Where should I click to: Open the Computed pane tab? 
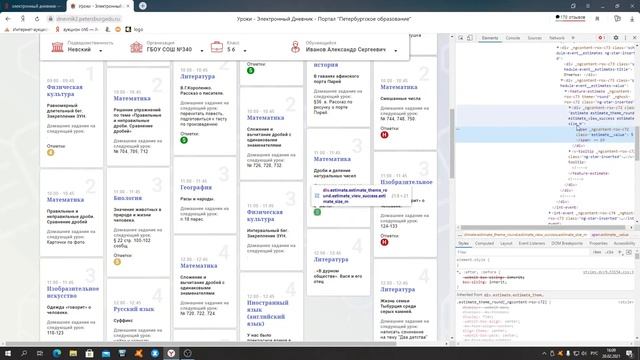tap(484, 244)
